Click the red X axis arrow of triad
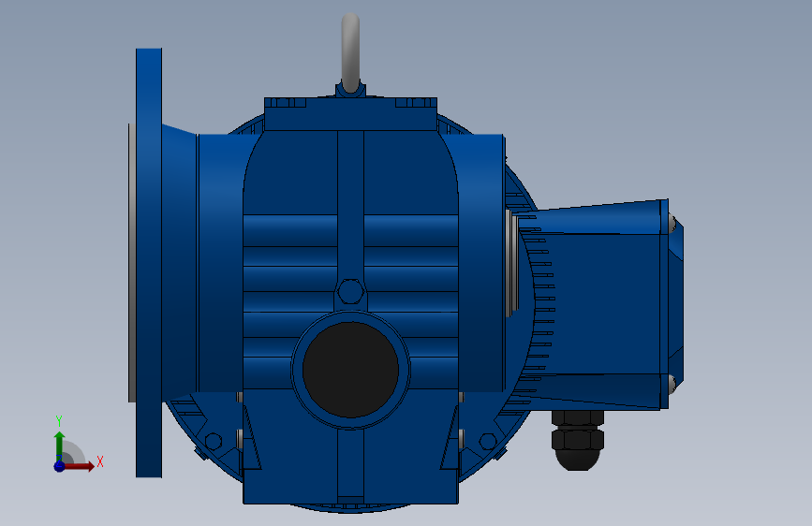 (x=78, y=466)
